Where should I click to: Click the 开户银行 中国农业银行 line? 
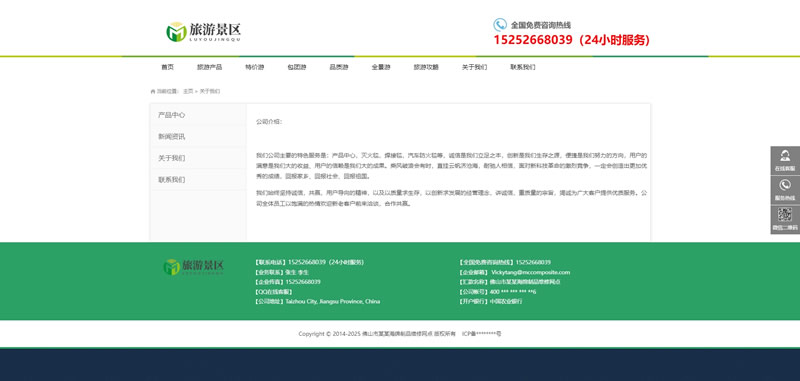tap(490, 301)
